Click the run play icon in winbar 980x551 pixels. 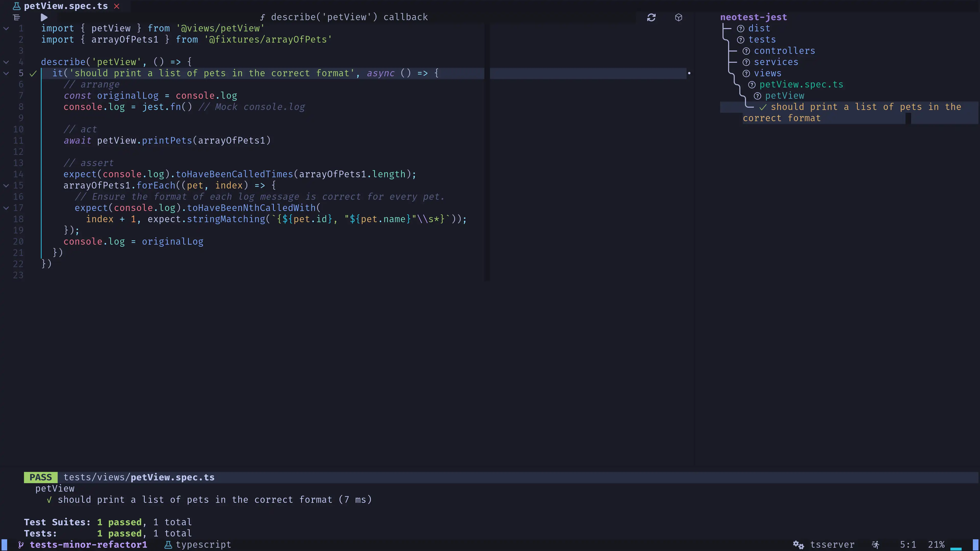(44, 18)
